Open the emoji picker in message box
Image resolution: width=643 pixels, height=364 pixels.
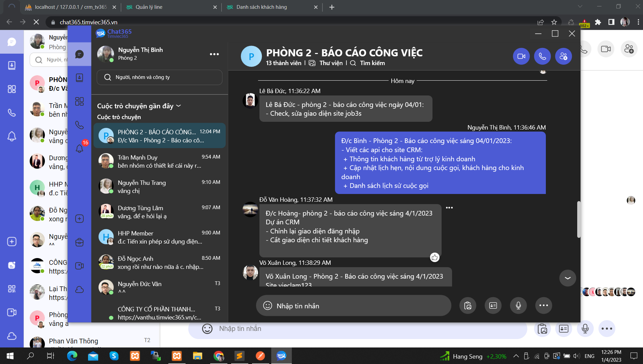pyautogui.click(x=268, y=306)
